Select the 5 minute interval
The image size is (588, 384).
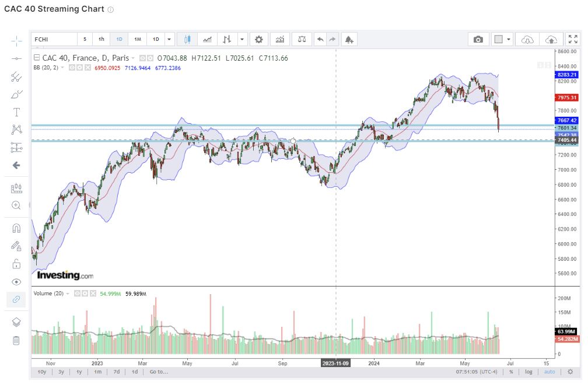pos(85,39)
